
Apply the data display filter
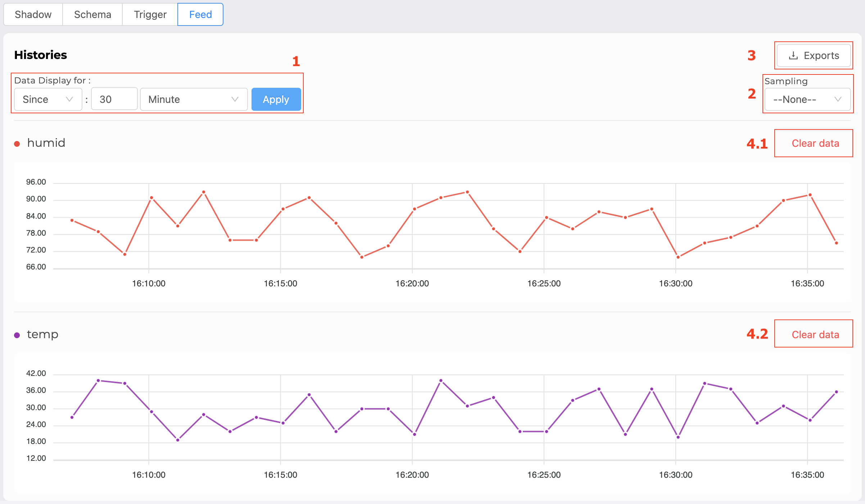coord(276,99)
